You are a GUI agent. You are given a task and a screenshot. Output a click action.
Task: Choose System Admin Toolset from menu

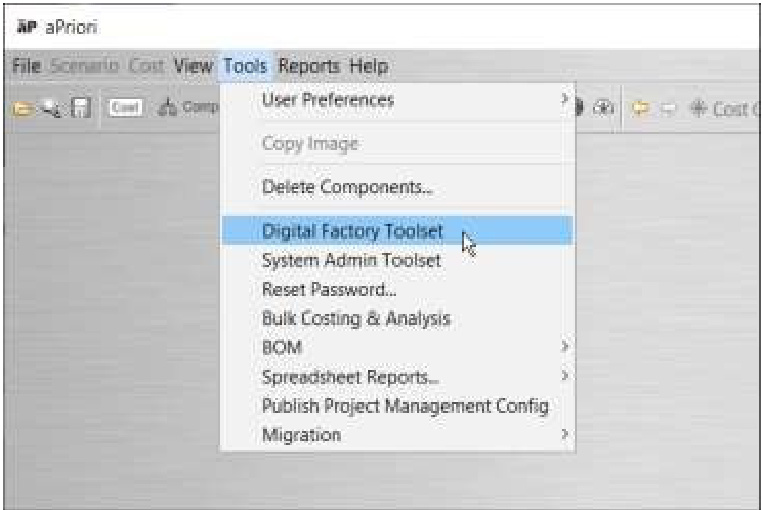(351, 261)
